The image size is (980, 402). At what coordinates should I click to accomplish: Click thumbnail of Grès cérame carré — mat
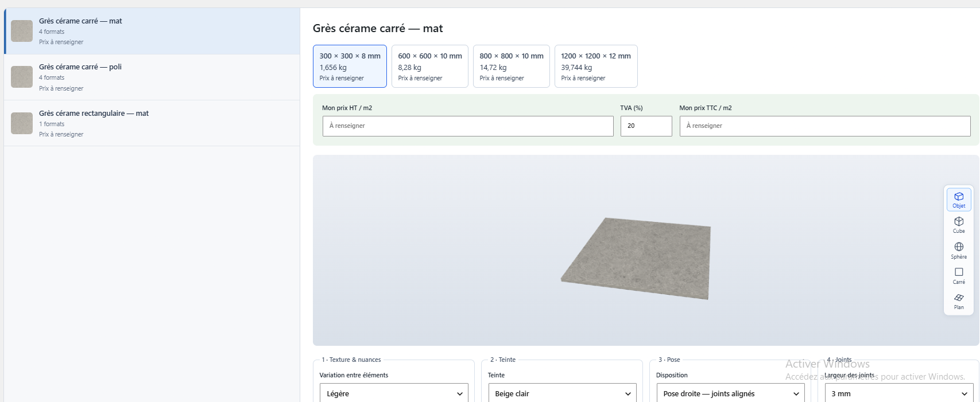[x=22, y=31]
